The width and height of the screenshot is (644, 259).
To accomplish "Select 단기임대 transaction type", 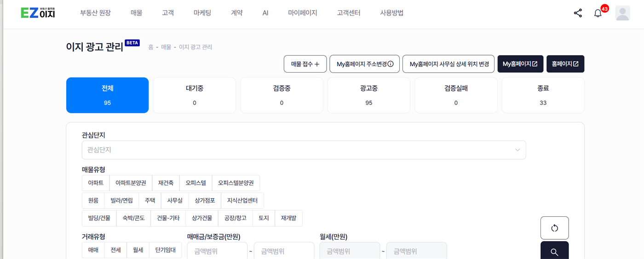I will (165, 250).
